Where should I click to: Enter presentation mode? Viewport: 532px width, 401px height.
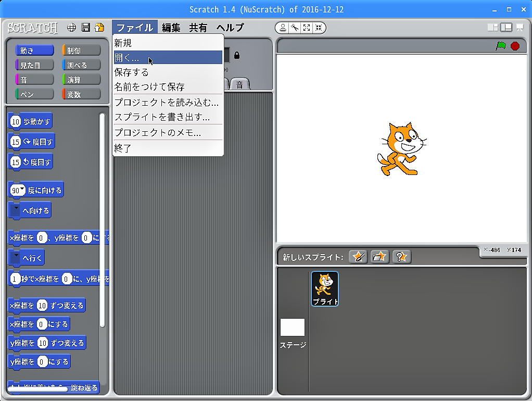tap(520, 28)
